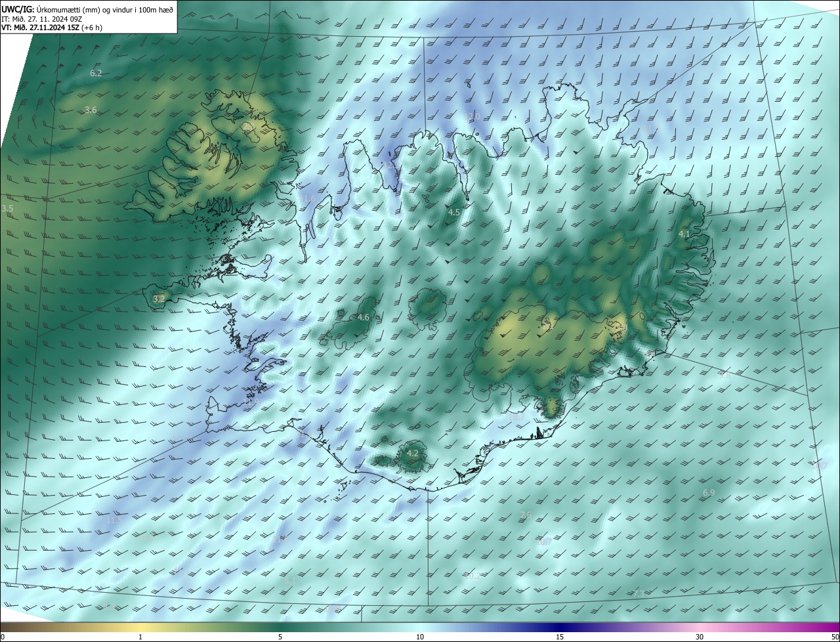Click the 8.1 value label over the ocean

click(x=290, y=581)
